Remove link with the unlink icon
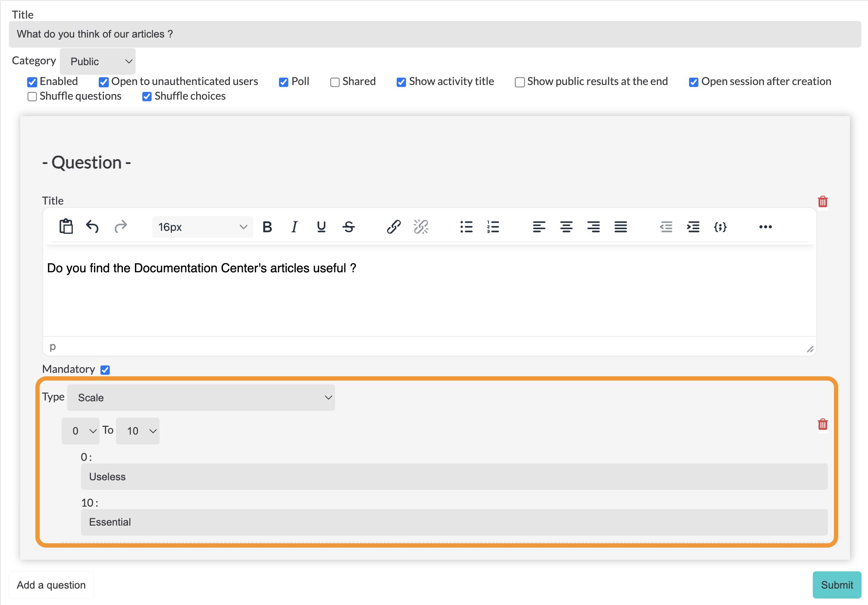Viewport: 868px width, 605px height. 421,227
